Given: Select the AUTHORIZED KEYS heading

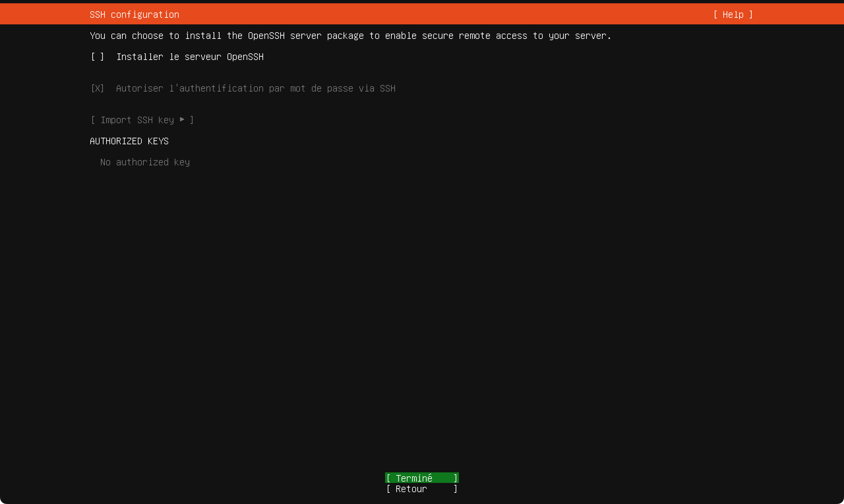Looking at the screenshot, I should click(129, 141).
